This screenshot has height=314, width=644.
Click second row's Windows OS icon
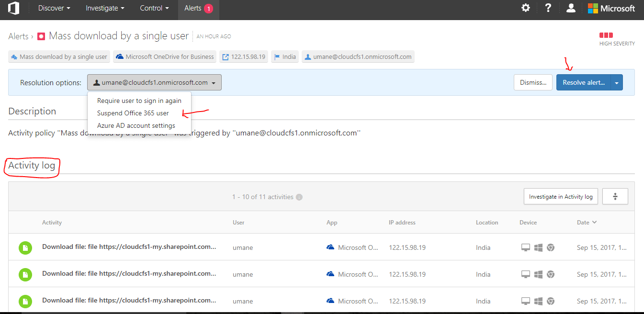tap(538, 274)
